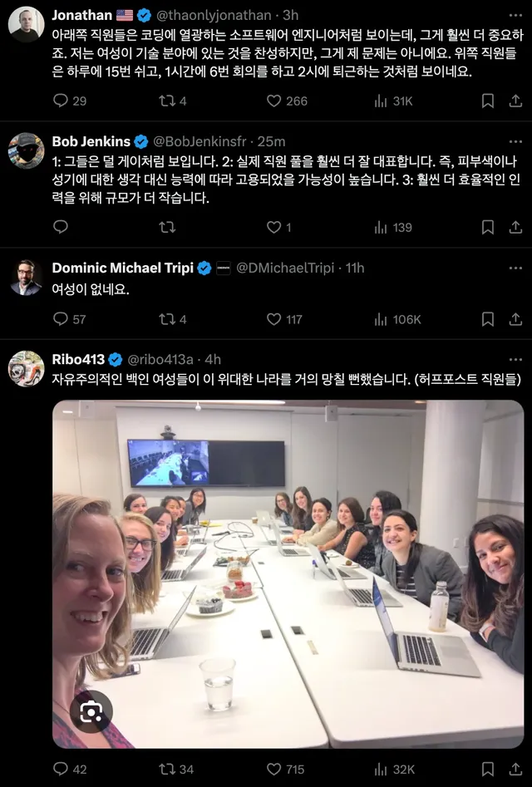Share Jonathan's post

513,101
